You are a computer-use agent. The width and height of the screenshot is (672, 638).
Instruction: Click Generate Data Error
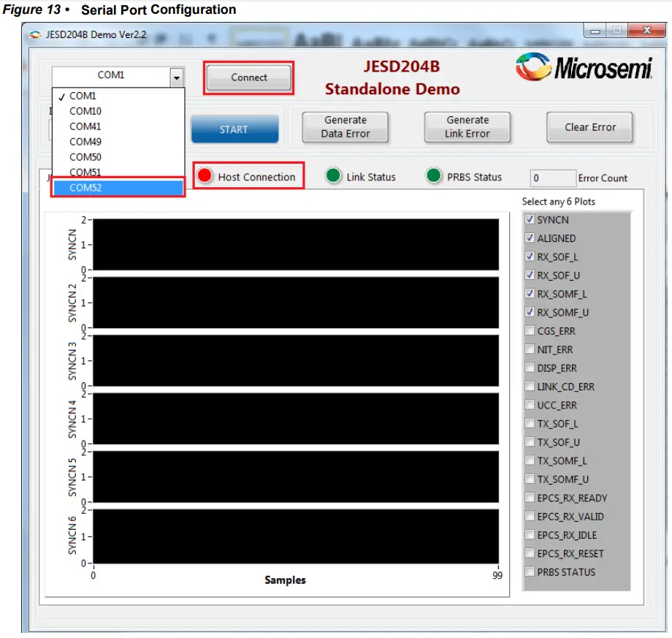[344, 127]
